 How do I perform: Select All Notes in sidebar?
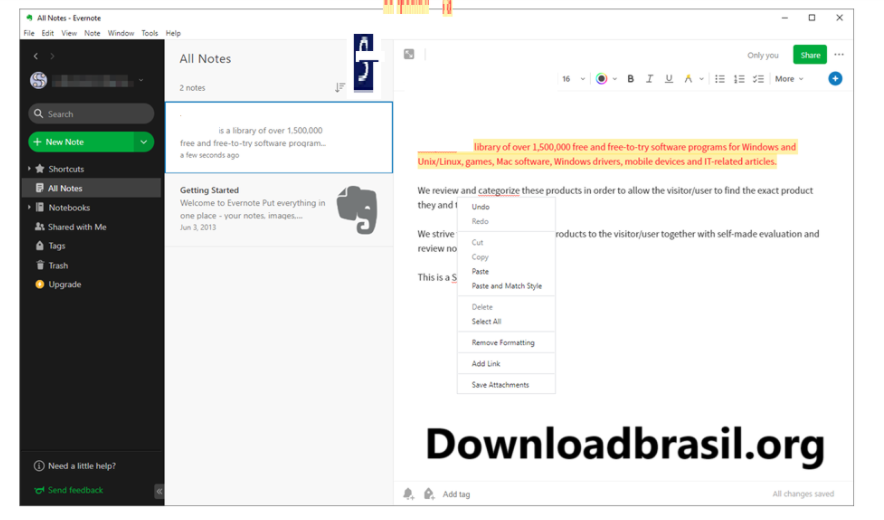coord(91,188)
